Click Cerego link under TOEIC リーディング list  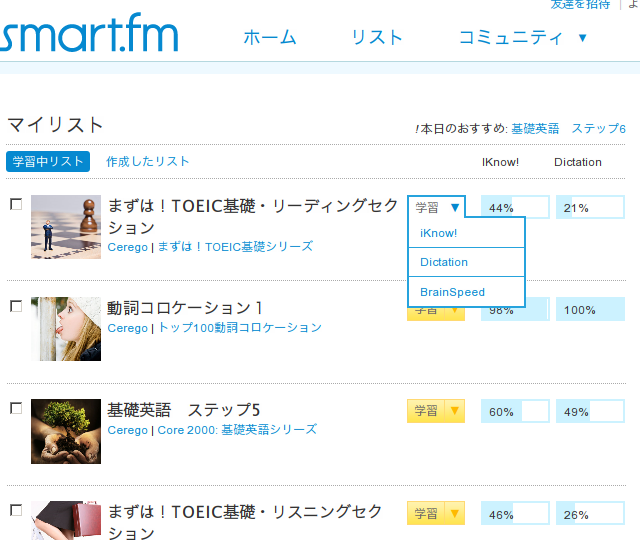point(127,247)
